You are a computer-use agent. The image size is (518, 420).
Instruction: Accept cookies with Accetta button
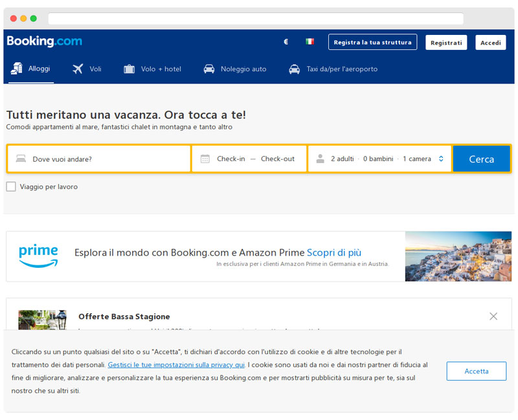(x=477, y=371)
